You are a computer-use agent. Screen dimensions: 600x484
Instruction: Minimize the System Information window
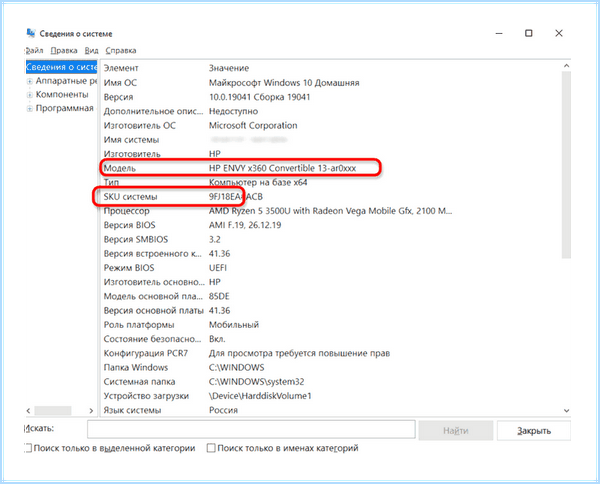tap(499, 33)
